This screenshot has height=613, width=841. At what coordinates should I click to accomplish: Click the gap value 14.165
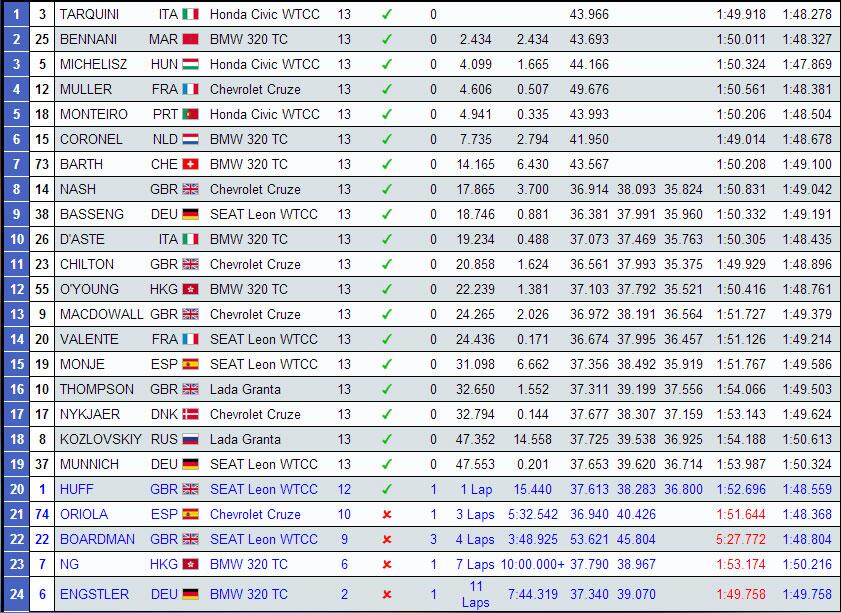tap(475, 164)
